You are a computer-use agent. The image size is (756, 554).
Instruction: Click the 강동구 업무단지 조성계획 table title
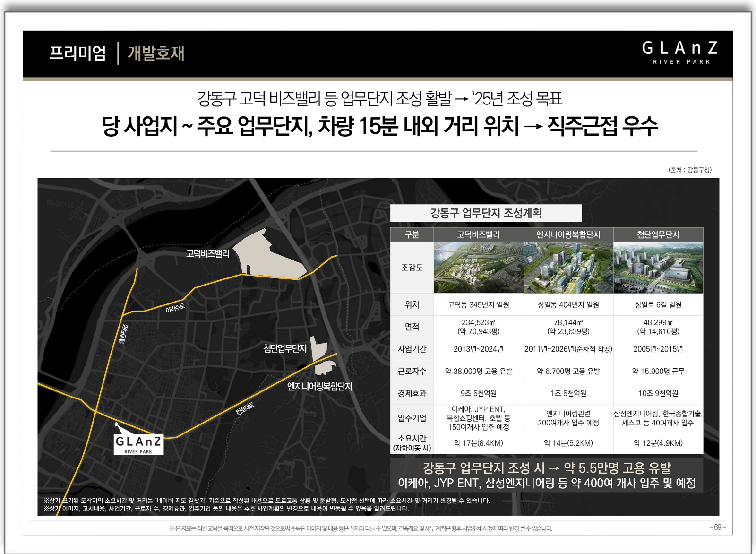pos(486,213)
